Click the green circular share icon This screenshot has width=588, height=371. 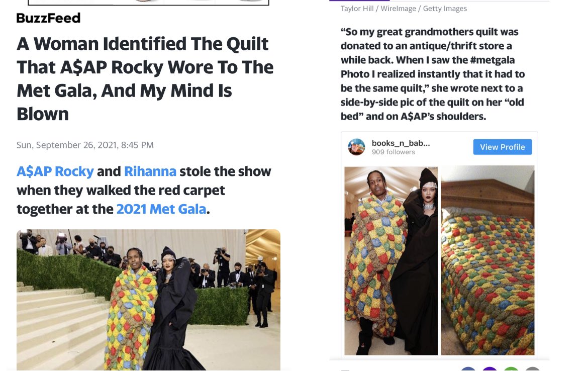[x=511, y=369]
